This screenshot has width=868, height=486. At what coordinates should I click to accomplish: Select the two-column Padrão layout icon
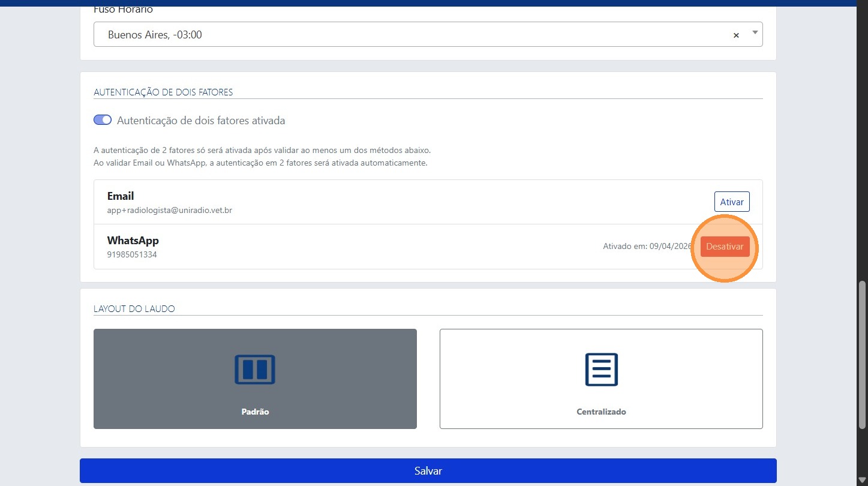click(254, 369)
